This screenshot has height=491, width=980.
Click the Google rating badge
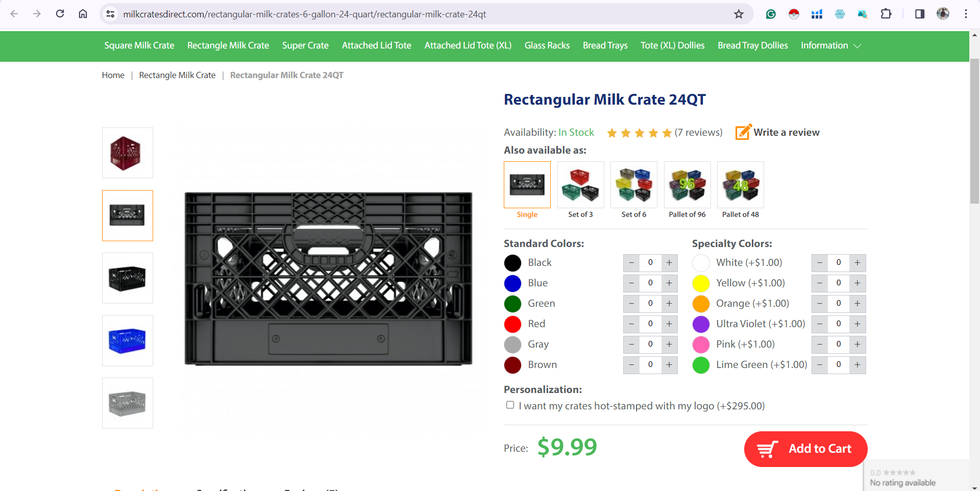(x=916, y=476)
